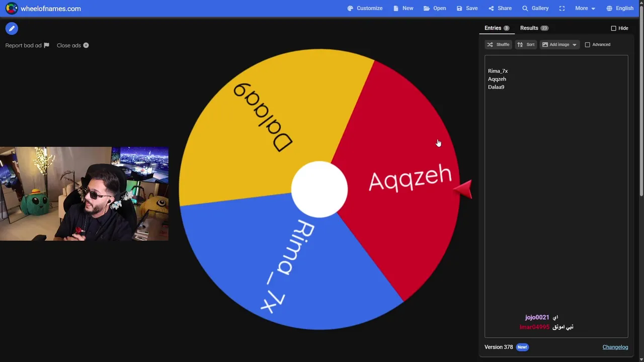Viewport: 644px width, 362px height.
Task: Enable the Advanced checkbox
Action: [x=587, y=45]
